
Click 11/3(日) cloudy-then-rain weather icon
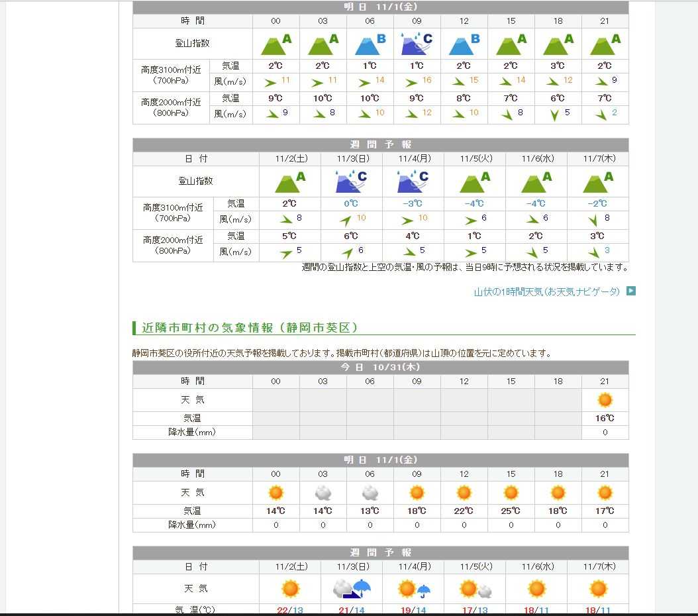351,588
